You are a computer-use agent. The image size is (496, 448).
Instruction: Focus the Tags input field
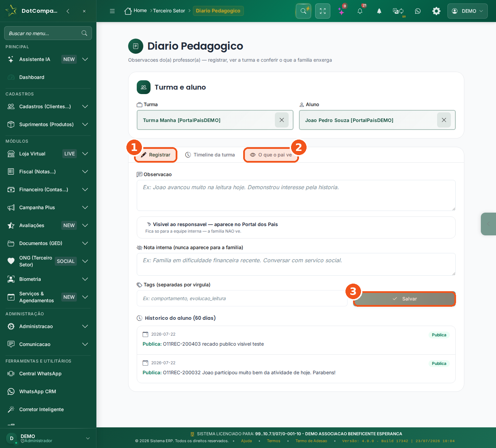(242, 298)
